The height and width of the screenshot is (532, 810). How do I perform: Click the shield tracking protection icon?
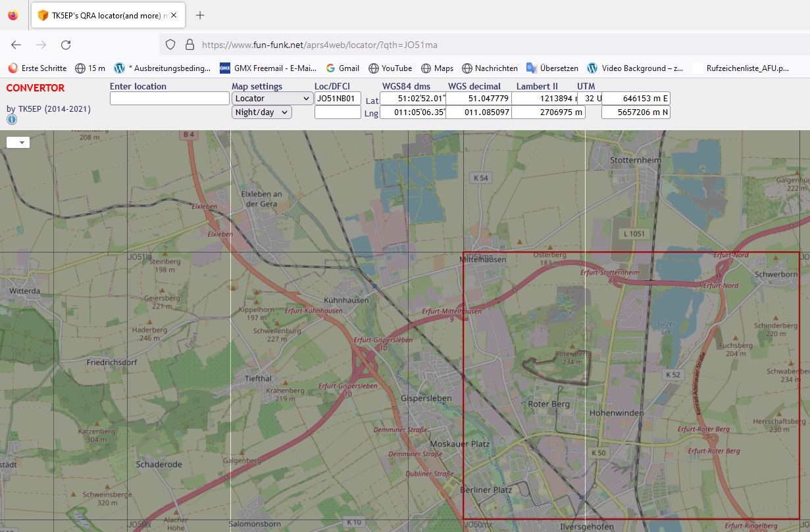click(x=170, y=45)
